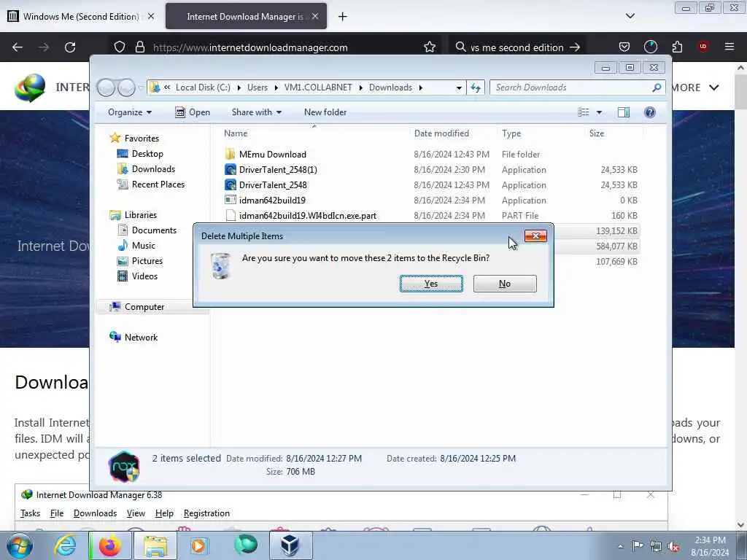
Task: Open Downloads in the navigation pane
Action: point(153,169)
